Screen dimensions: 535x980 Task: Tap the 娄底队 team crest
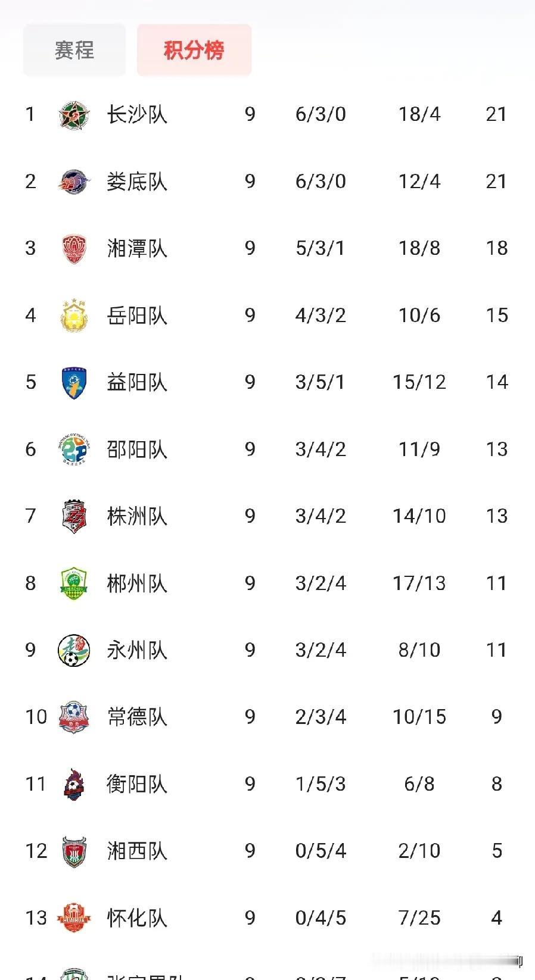tap(74, 182)
